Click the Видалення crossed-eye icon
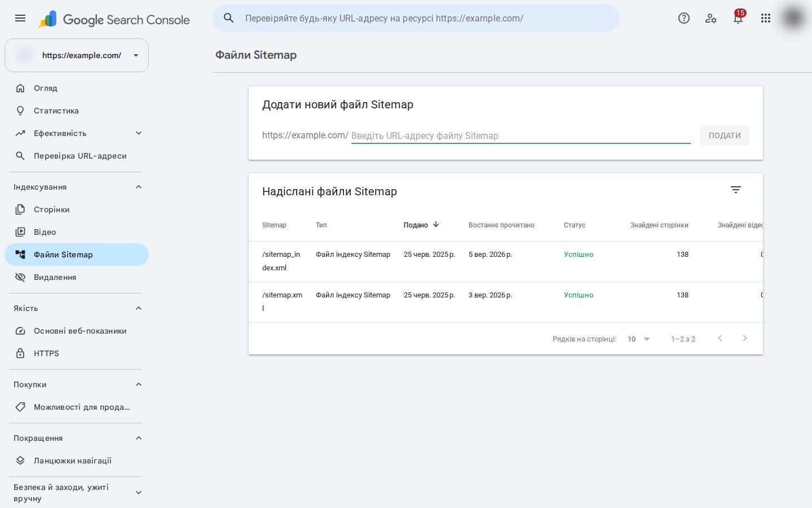The image size is (812, 508). tap(20, 277)
